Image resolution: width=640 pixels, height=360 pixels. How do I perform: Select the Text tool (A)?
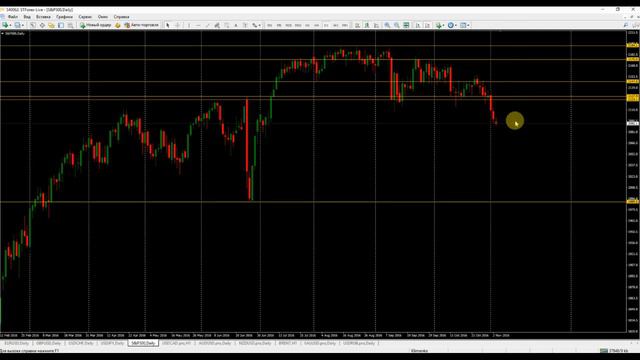pyautogui.click(x=236, y=25)
